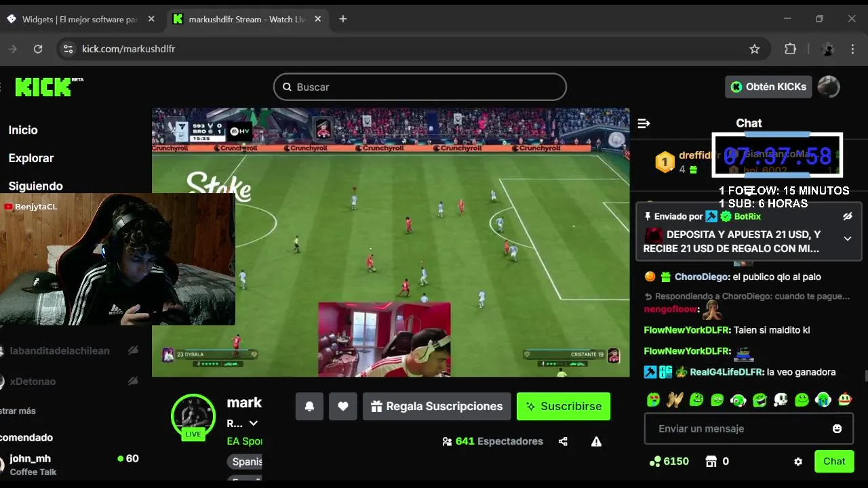
Task: Click Regala Suscripciones button
Action: (437, 407)
